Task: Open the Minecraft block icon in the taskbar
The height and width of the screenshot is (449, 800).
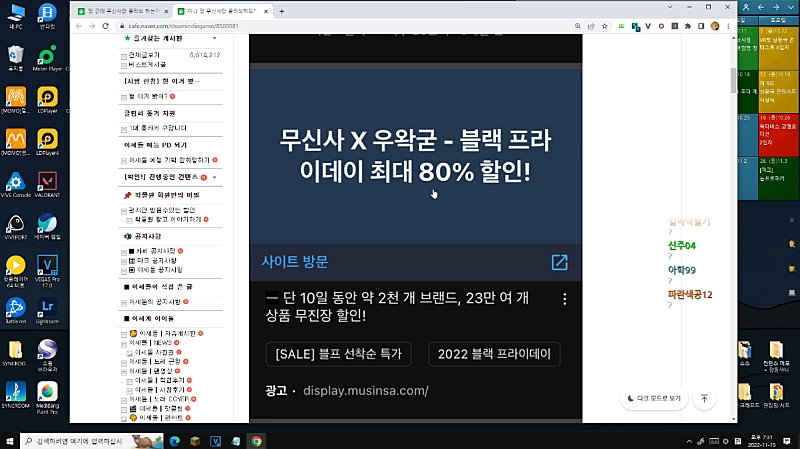Action: [x=195, y=441]
